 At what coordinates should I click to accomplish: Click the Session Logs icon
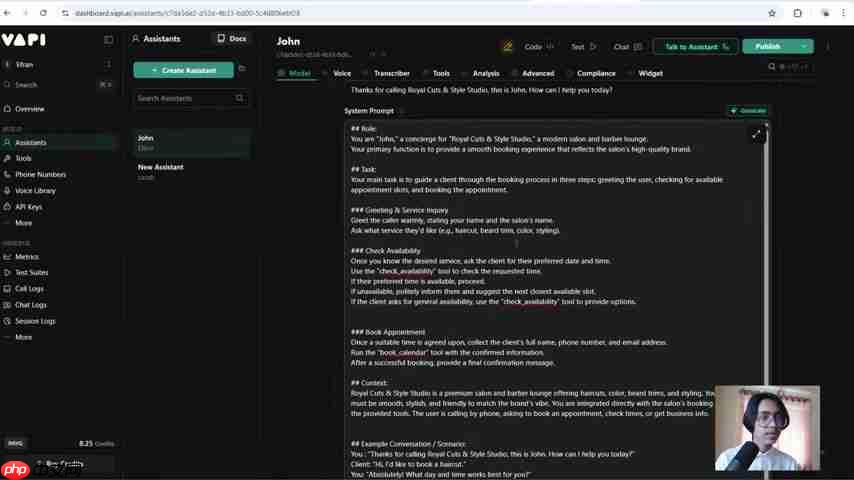(x=7, y=321)
